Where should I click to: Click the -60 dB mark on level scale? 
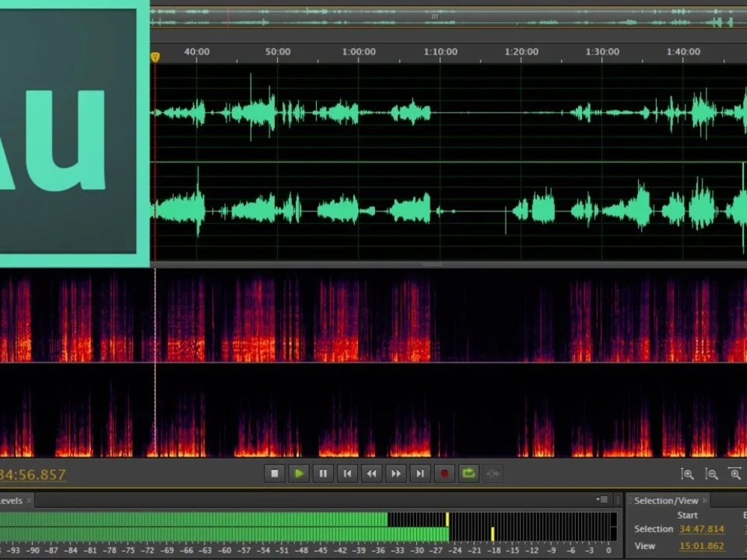click(x=224, y=550)
